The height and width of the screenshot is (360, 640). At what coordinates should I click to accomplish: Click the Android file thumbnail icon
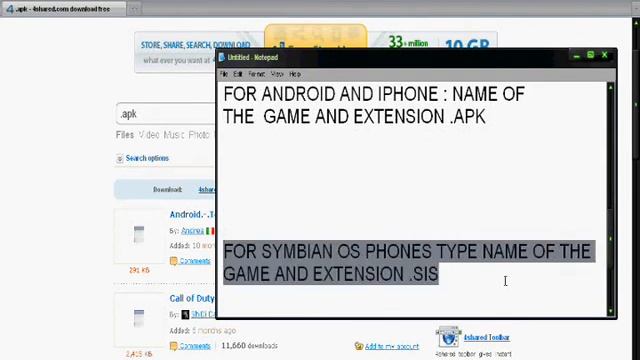pos(139,234)
